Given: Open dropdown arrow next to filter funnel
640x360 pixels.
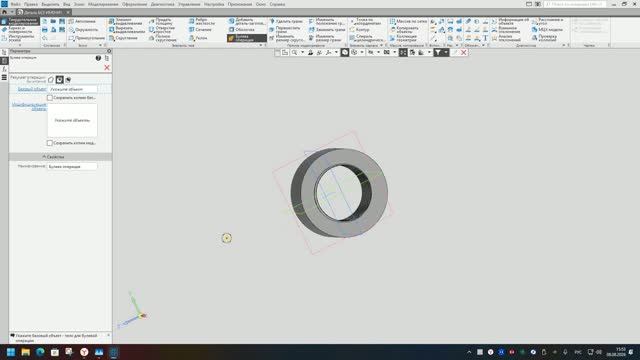Looking at the screenshot, I should pos(446,53).
